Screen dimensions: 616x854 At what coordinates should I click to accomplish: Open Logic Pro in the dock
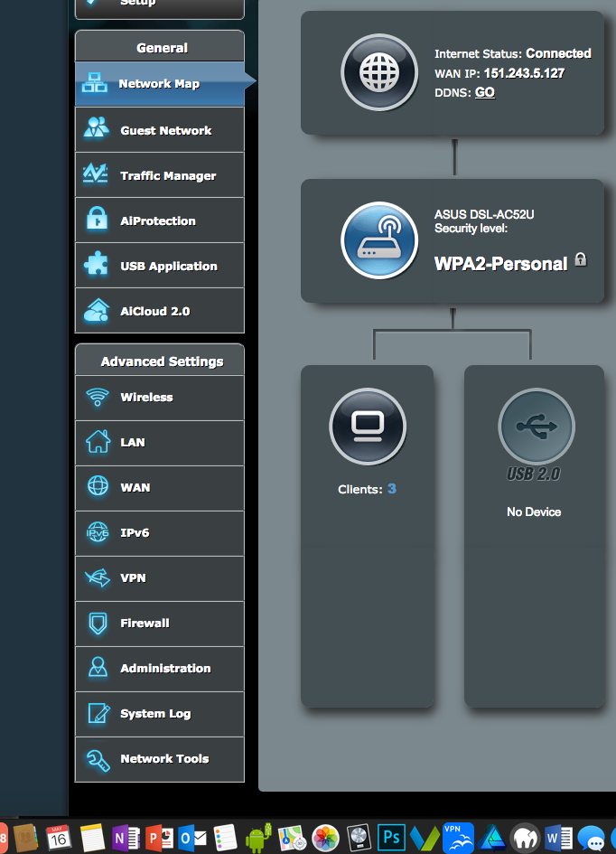[359, 838]
